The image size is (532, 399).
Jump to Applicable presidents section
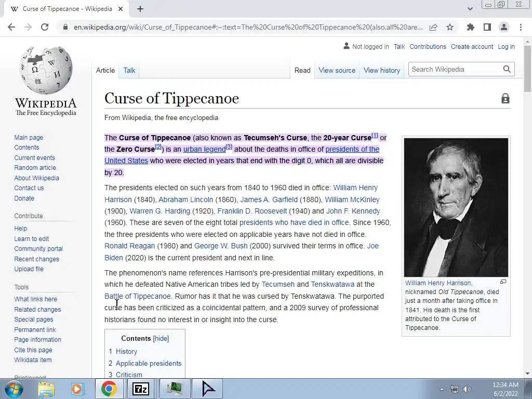click(x=148, y=363)
